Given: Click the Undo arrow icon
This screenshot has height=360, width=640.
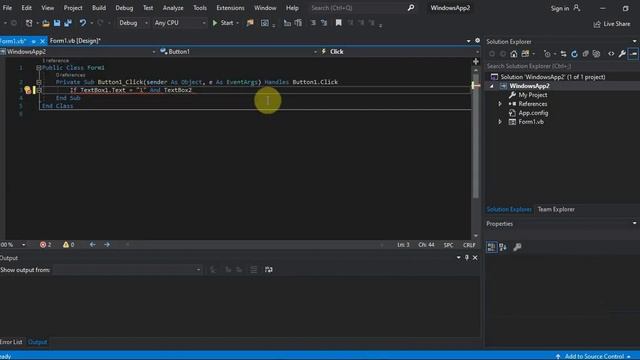Looking at the screenshot, I should [83, 23].
